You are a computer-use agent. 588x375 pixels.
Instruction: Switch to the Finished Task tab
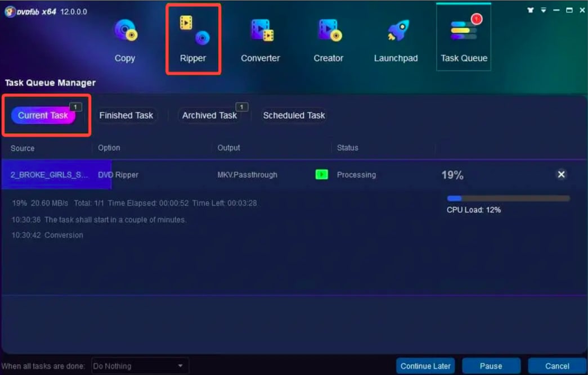click(x=126, y=115)
